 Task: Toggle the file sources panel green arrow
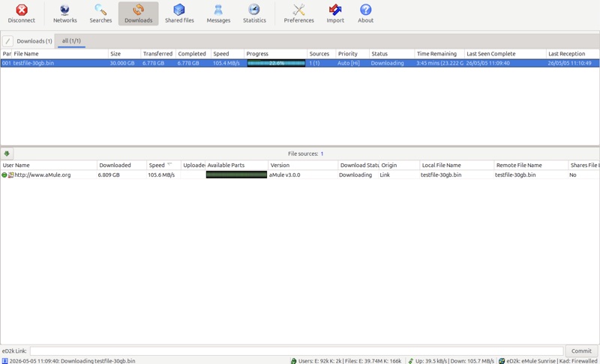[7, 154]
